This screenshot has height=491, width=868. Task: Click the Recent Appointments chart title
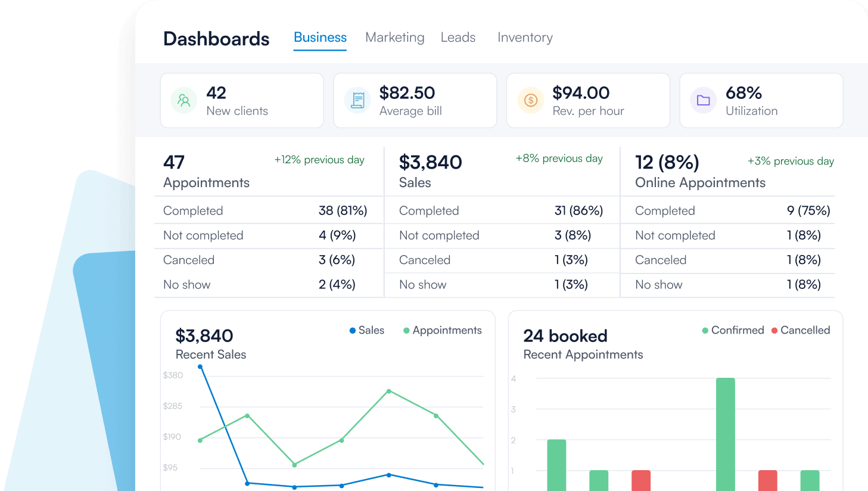(583, 355)
